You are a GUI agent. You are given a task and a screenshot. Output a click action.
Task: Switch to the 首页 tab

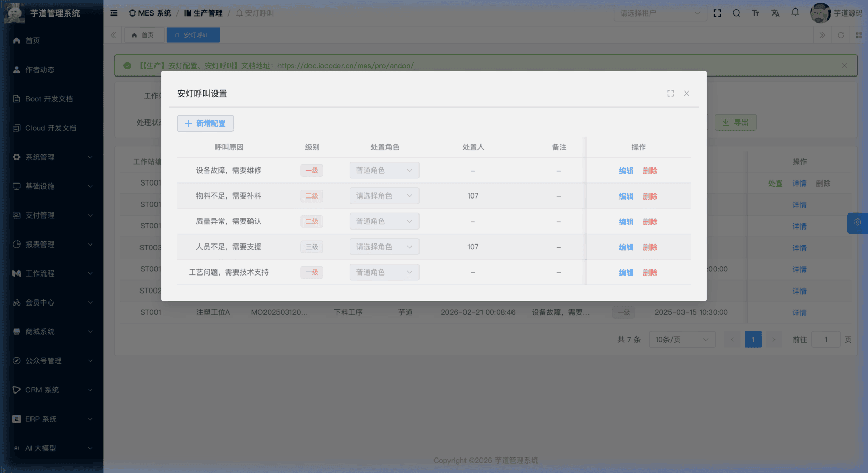[143, 35]
